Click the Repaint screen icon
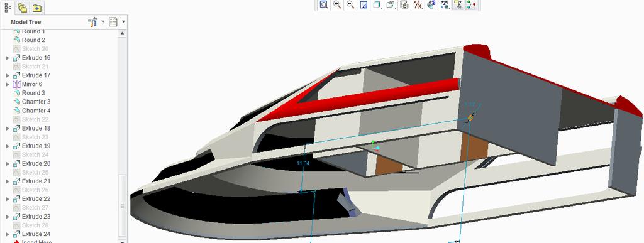The image size is (644, 243). click(x=364, y=5)
